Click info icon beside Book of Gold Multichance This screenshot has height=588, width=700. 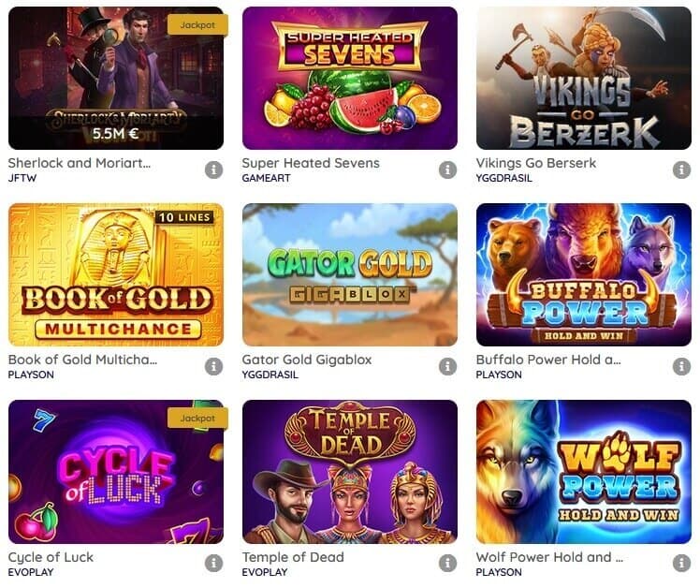tap(214, 366)
